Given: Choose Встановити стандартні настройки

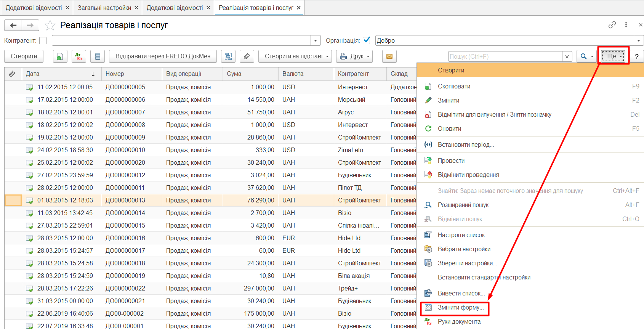Looking at the screenshot, I should 530,277.
